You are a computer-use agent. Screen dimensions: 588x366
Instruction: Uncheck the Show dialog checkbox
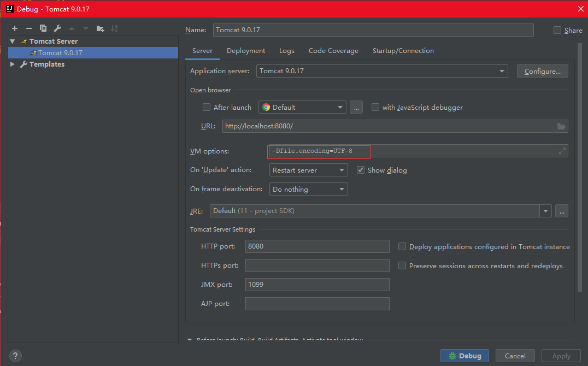(360, 170)
